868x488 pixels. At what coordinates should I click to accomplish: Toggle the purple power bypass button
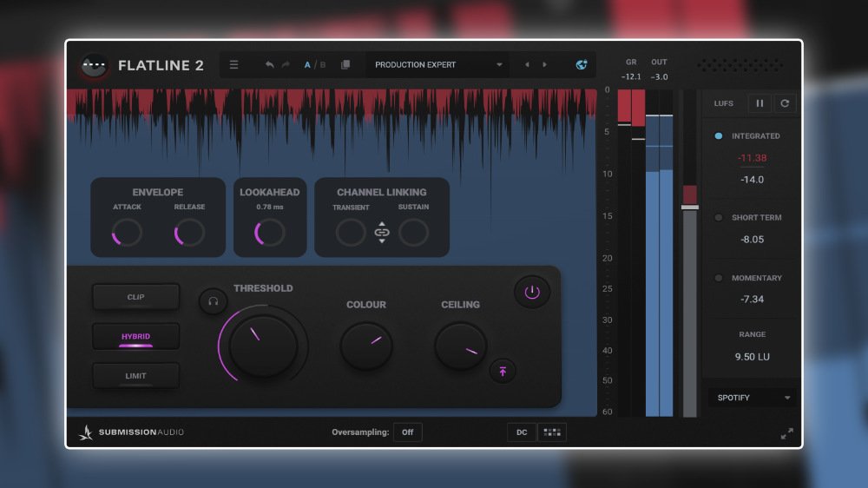pos(532,292)
